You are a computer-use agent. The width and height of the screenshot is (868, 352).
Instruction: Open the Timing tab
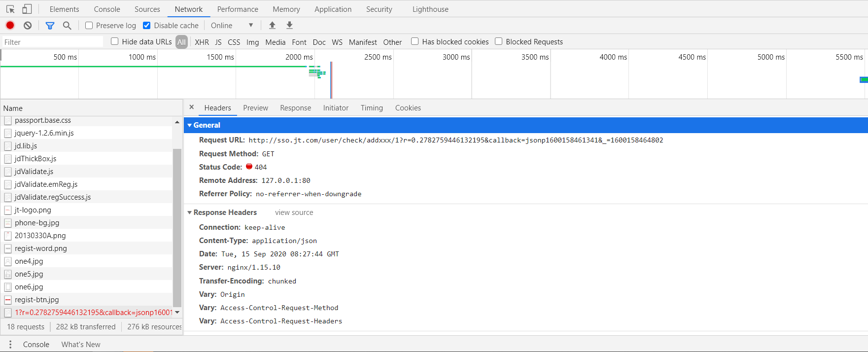(372, 107)
